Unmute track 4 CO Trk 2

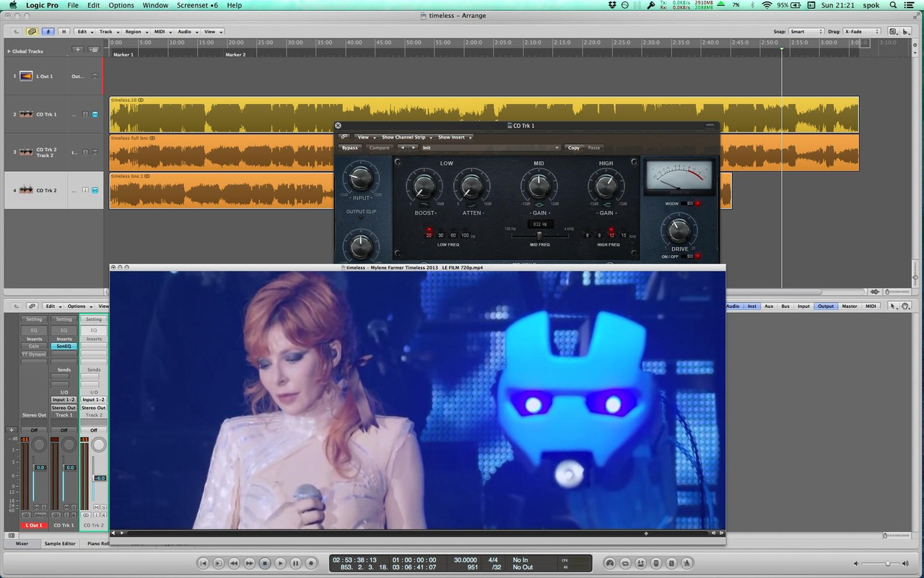pyautogui.click(x=95, y=191)
